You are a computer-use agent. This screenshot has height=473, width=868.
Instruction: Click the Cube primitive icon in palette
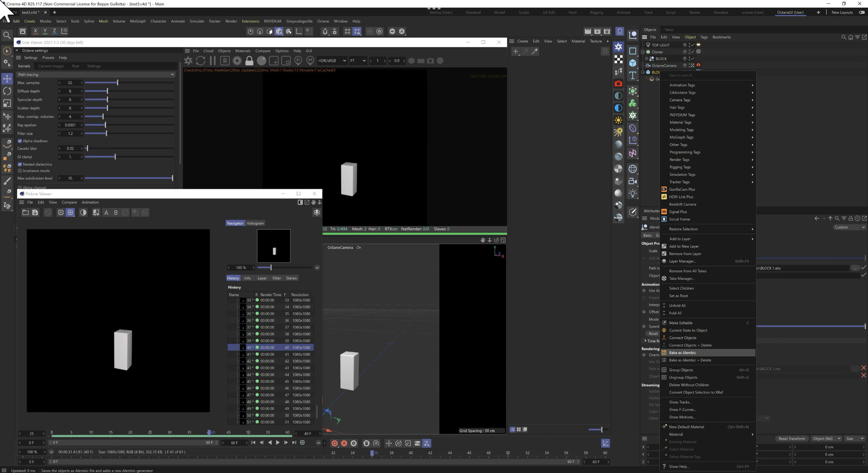pos(633,63)
